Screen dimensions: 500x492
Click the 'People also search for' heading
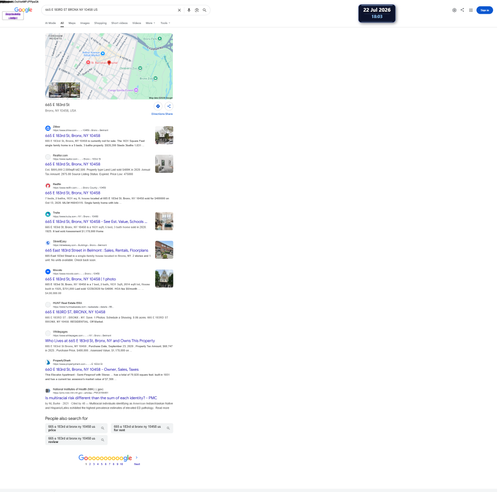66,418
